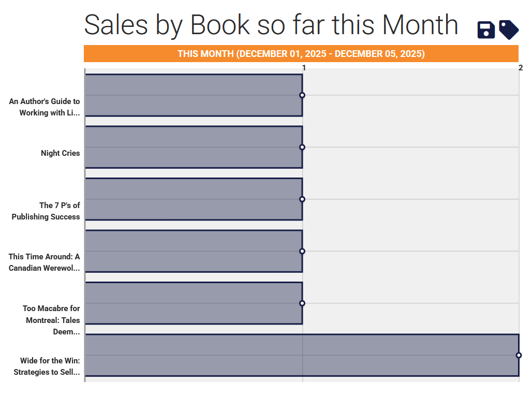
Task: Click the 'This Time Around' sales bar
Action: (x=194, y=251)
